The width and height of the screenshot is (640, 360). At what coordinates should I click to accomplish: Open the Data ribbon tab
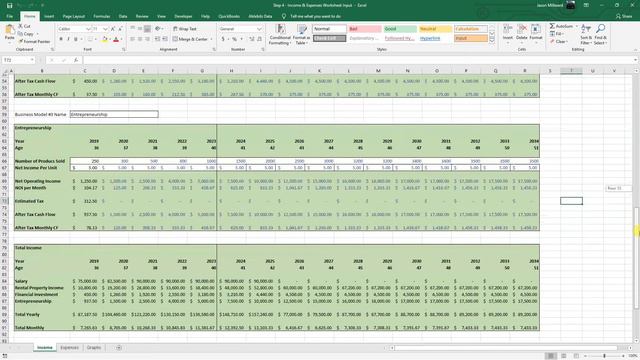[x=122, y=16]
